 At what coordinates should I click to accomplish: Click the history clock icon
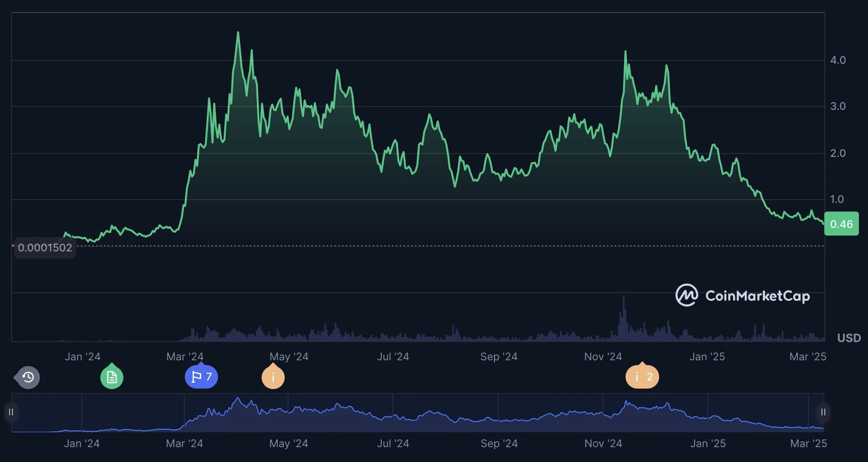coord(28,378)
